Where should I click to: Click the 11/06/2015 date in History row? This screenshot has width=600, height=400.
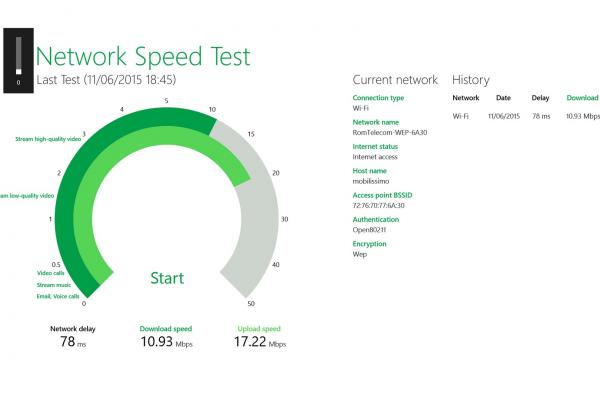point(504,116)
